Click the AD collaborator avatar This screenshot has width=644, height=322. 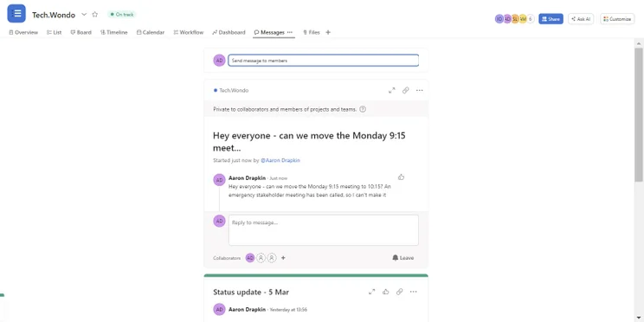(249, 258)
